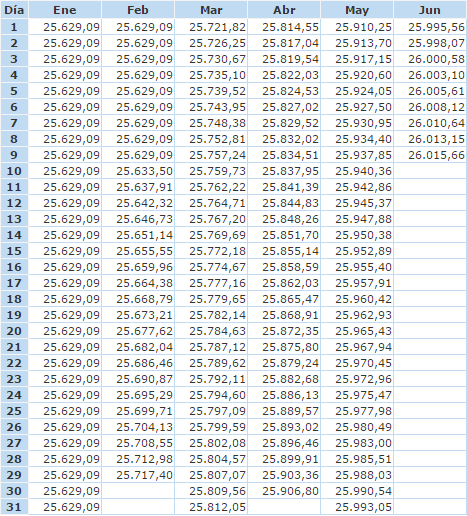467x516 pixels.
Task: Select the cell with value 25.906,80
Action: coord(284,491)
